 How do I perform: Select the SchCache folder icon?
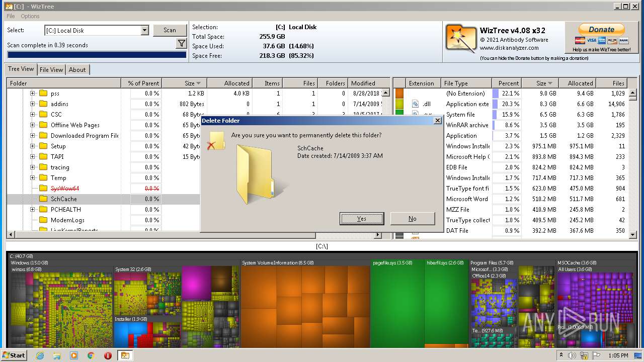coord(43,199)
